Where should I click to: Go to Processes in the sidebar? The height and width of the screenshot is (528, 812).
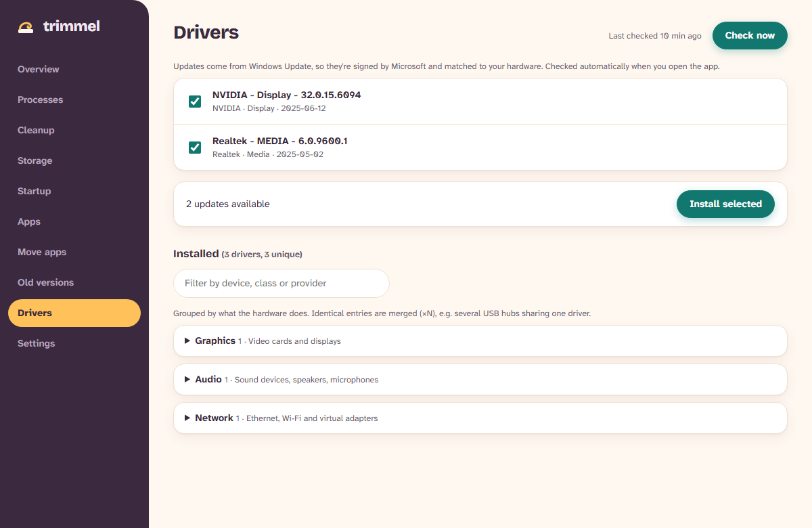(x=74, y=100)
